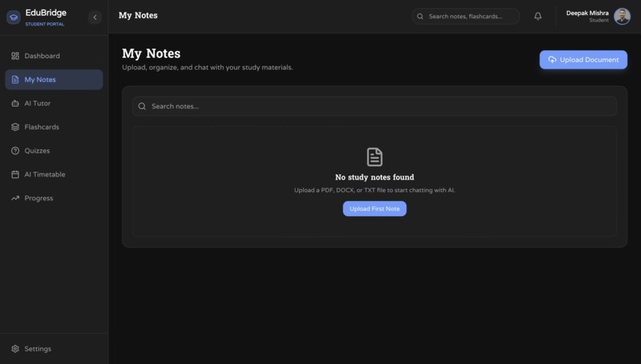Focus the Search notes input field
Image resolution: width=641 pixels, height=364 pixels.
(375, 106)
